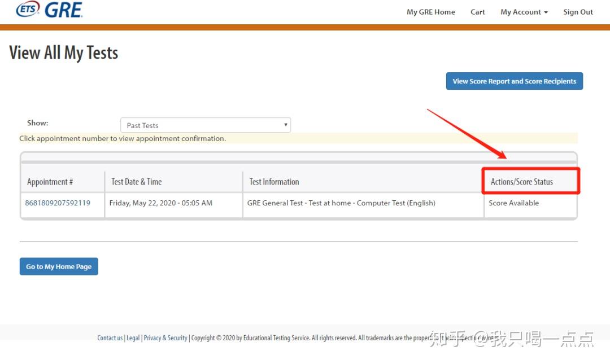This screenshot has width=610, height=364.
Task: Open the Legal footer link
Action: 133,338
